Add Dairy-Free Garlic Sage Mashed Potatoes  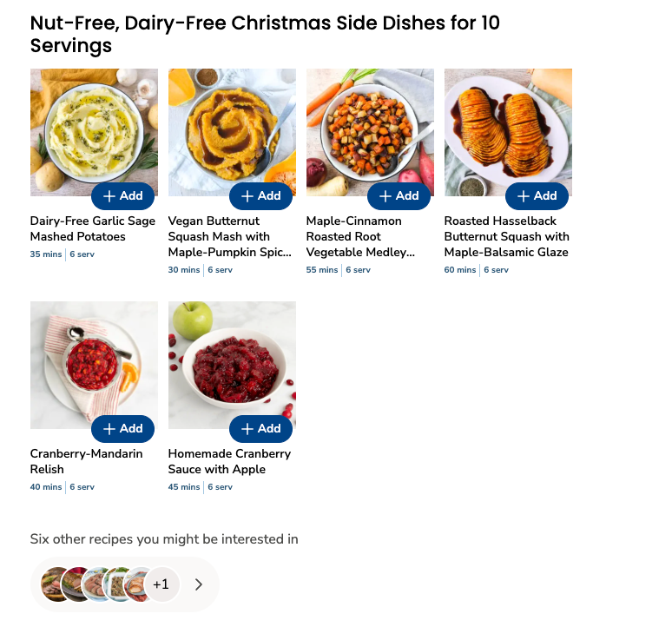coord(122,196)
